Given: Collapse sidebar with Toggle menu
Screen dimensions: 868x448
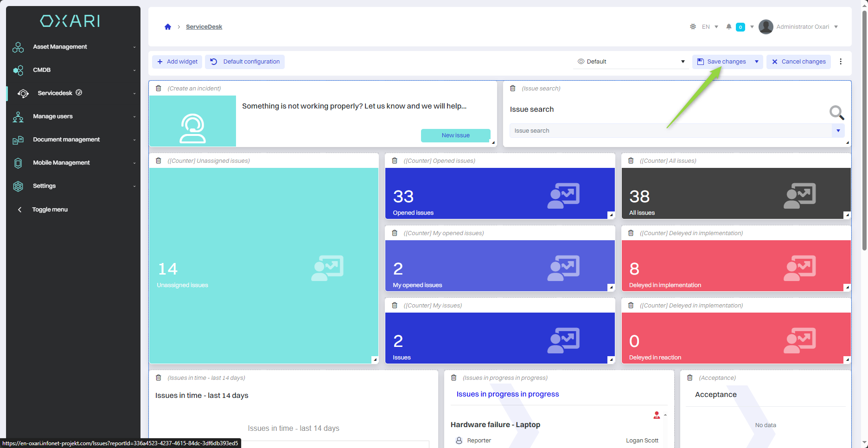Looking at the screenshot, I should click(50, 210).
